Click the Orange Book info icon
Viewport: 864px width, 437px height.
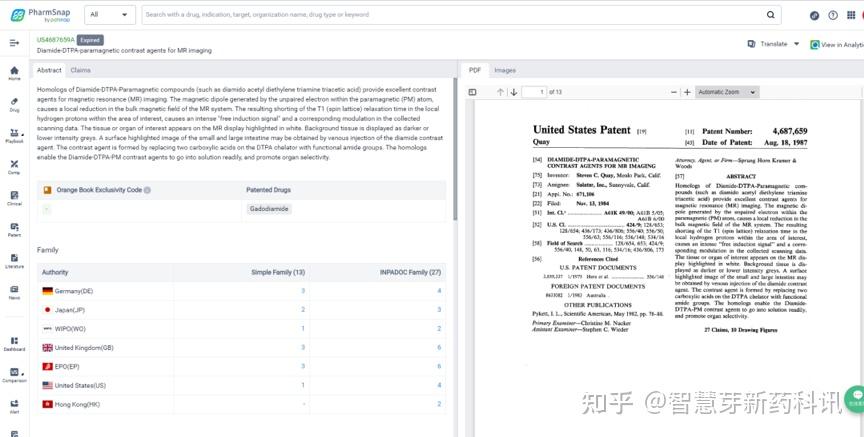tap(147, 190)
